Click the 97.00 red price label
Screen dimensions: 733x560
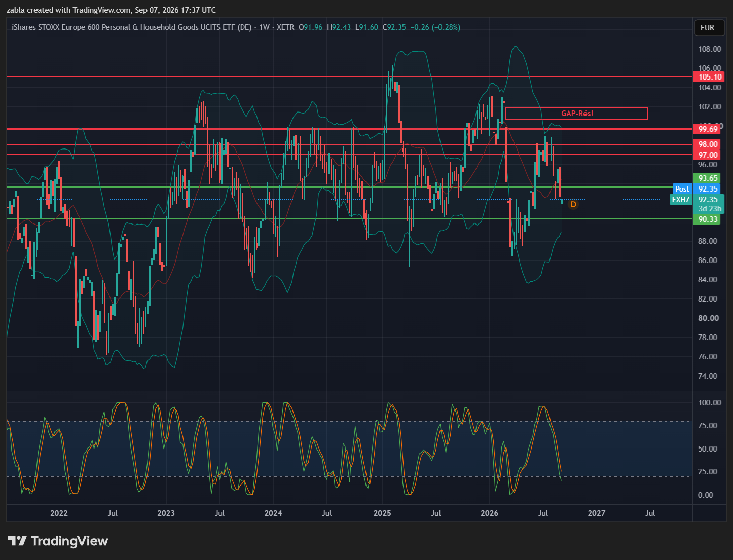(709, 155)
